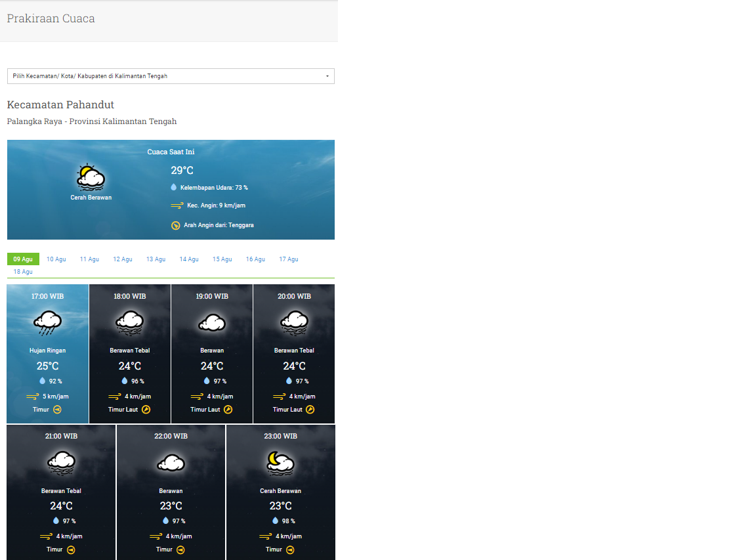Image resolution: width=756 pixels, height=560 pixels.
Task: Click the humidity droplet icon beside Kelembapan Udara
Action: [173, 187]
